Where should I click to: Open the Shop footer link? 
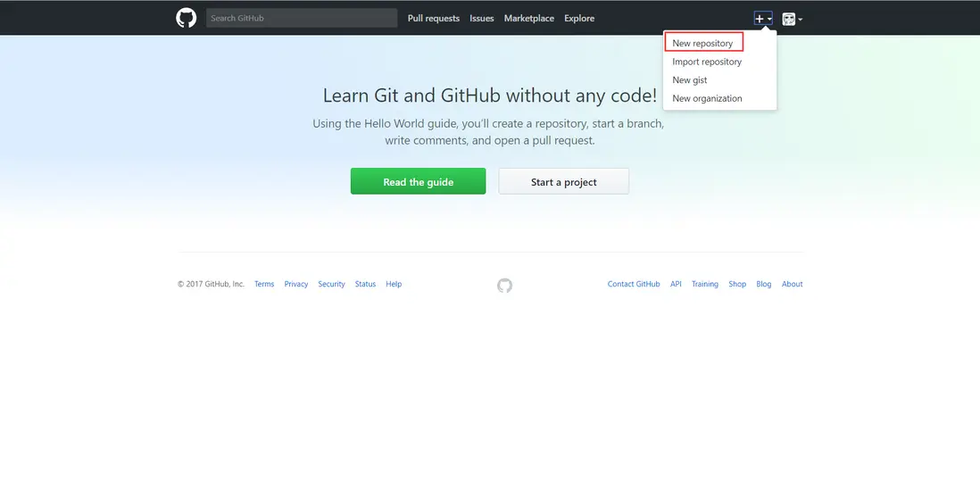pos(737,284)
